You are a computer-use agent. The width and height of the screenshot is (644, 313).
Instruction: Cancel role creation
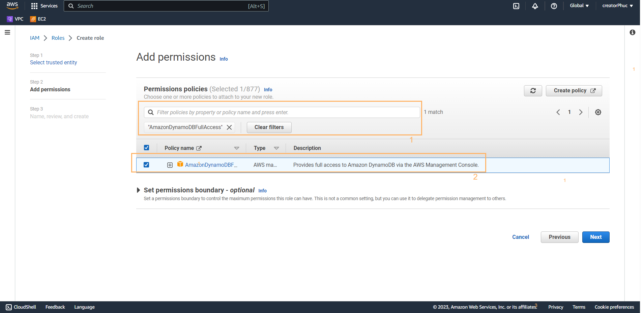click(521, 237)
